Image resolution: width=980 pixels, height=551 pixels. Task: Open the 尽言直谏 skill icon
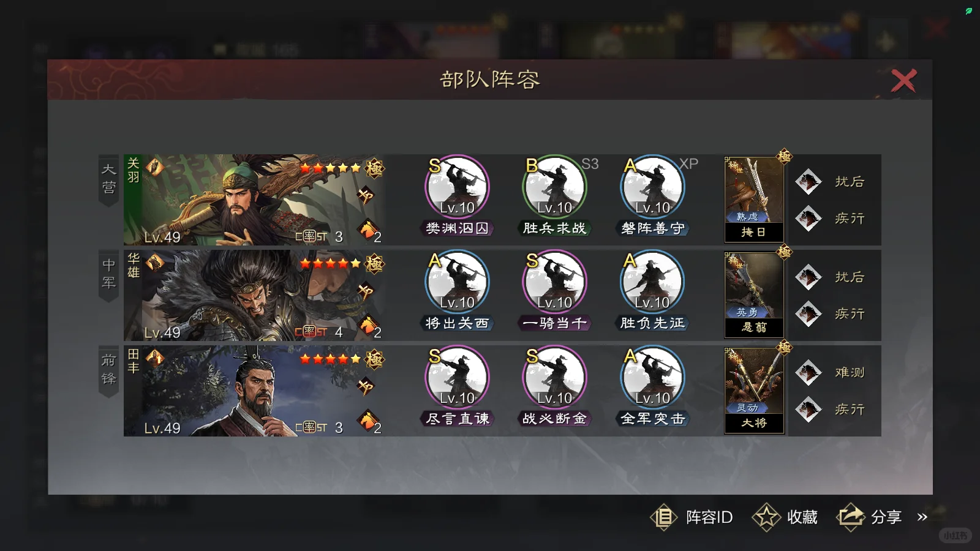[x=457, y=378]
